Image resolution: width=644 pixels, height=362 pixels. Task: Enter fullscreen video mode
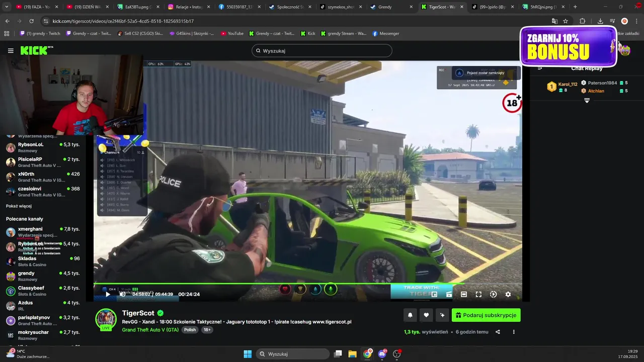[478, 294]
